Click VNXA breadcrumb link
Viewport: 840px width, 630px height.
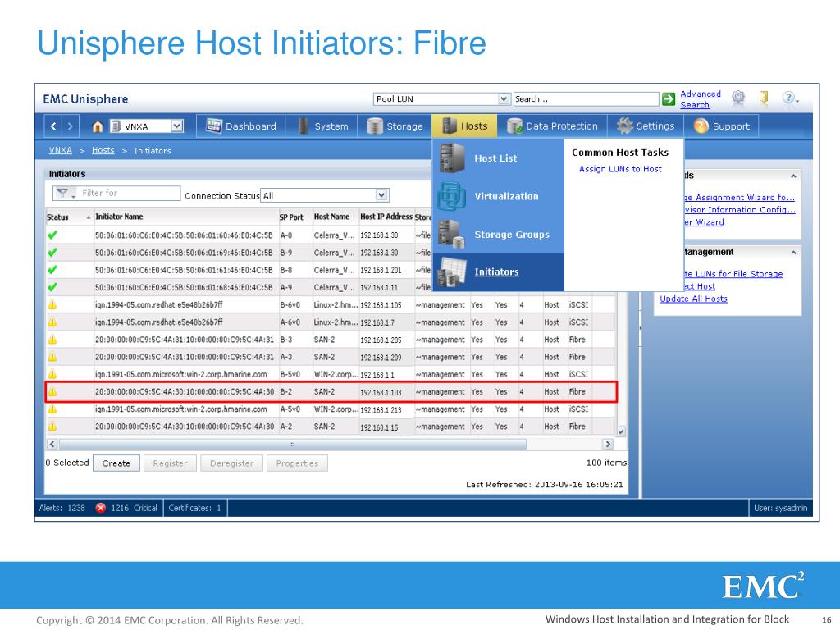point(61,151)
